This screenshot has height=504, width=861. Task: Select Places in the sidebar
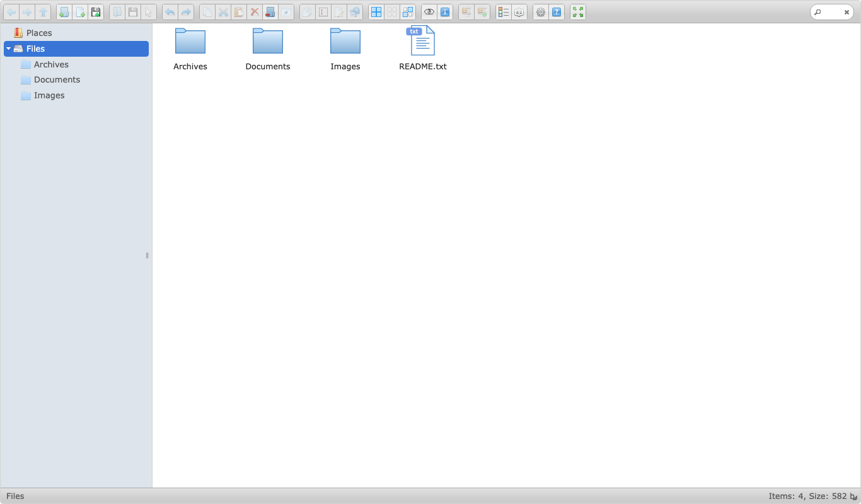pyautogui.click(x=76, y=33)
